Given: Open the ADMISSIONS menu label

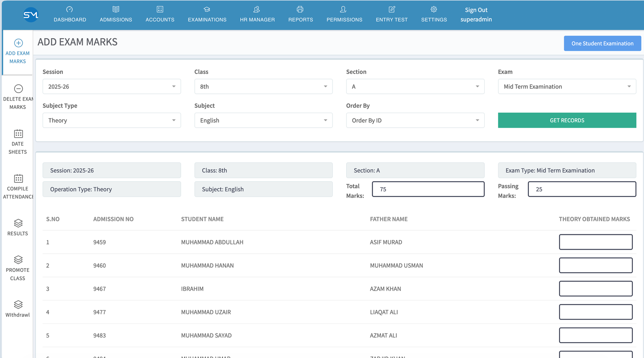Looking at the screenshot, I should (116, 20).
